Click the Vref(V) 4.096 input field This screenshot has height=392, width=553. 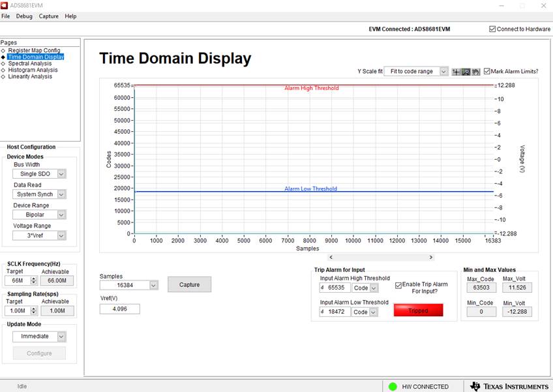click(119, 309)
